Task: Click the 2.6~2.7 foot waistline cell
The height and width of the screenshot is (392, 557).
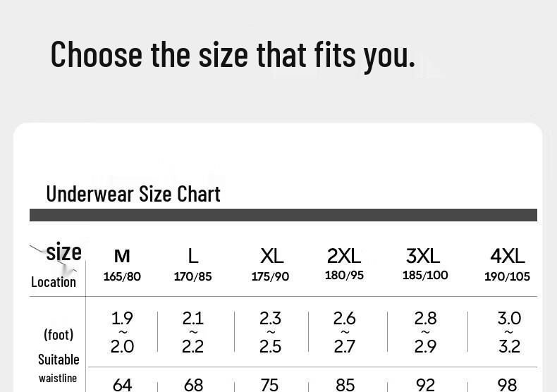Action: click(344, 332)
